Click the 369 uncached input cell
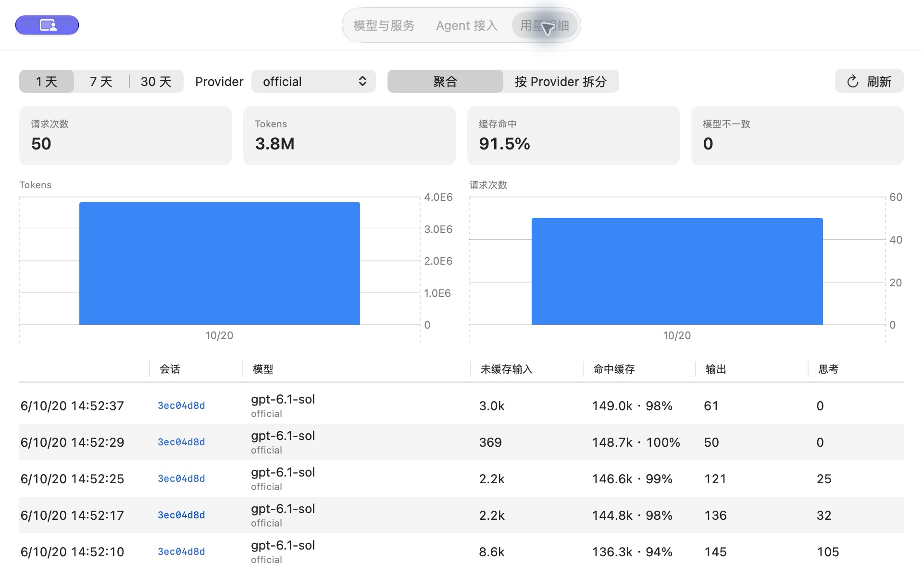Image resolution: width=923 pixels, height=588 pixels. click(x=490, y=442)
